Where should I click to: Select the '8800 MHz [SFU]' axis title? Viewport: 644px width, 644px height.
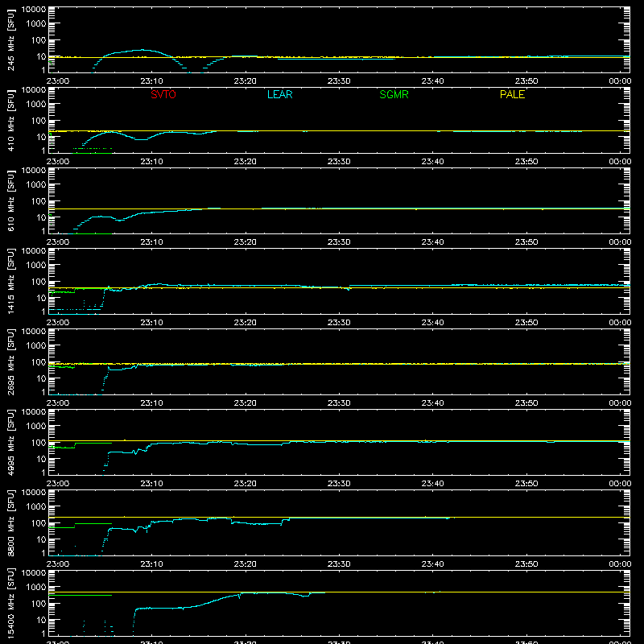coord(11,522)
